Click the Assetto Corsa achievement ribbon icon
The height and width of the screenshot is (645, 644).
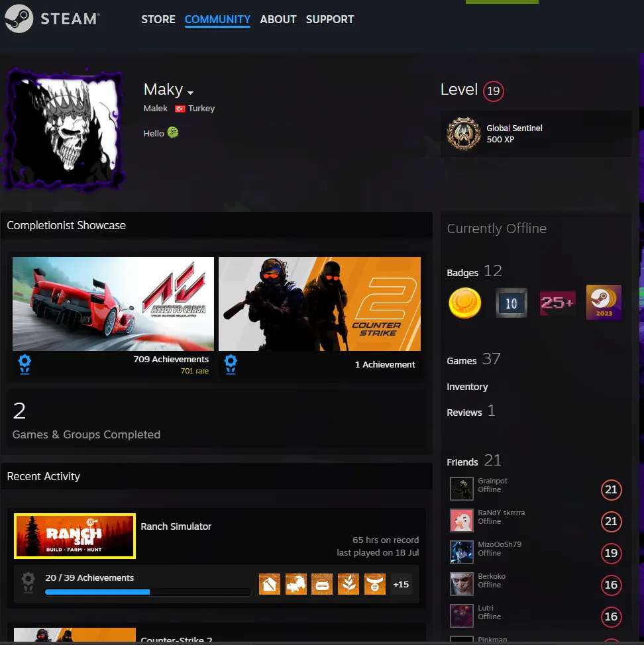pyautogui.click(x=25, y=364)
